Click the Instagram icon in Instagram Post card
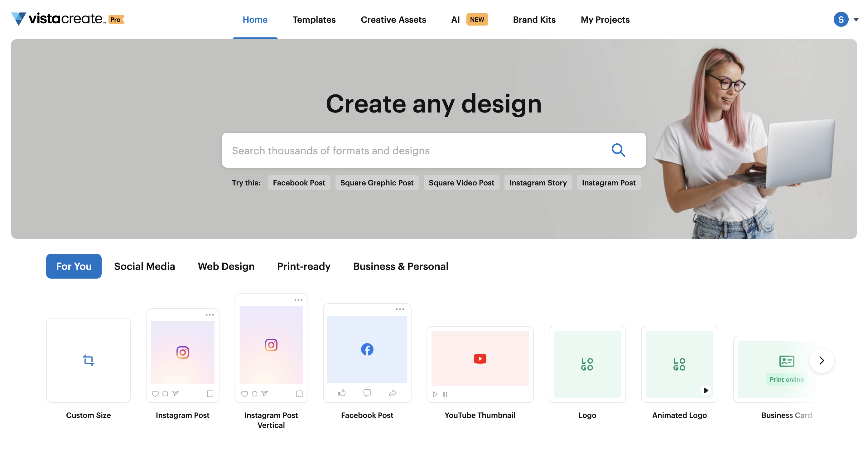The height and width of the screenshot is (455, 868). [x=183, y=352]
